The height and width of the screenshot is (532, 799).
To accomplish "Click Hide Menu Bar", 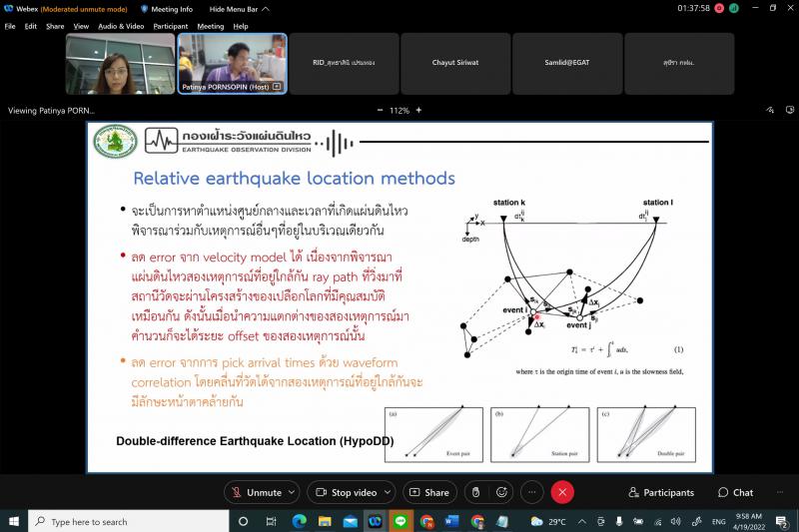I will pos(239,9).
